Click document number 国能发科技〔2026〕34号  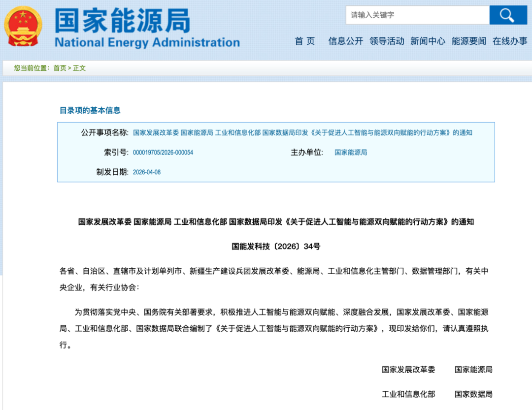click(x=276, y=247)
